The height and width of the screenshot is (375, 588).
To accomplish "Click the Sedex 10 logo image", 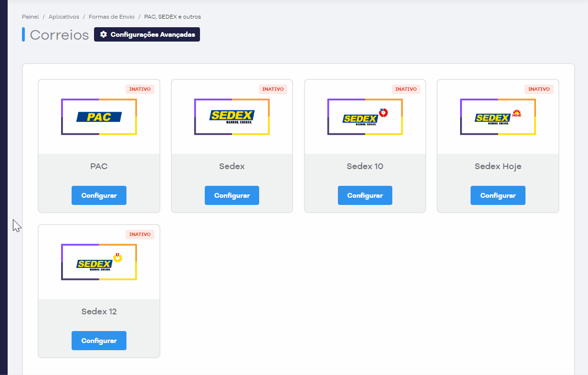I will click(x=365, y=117).
